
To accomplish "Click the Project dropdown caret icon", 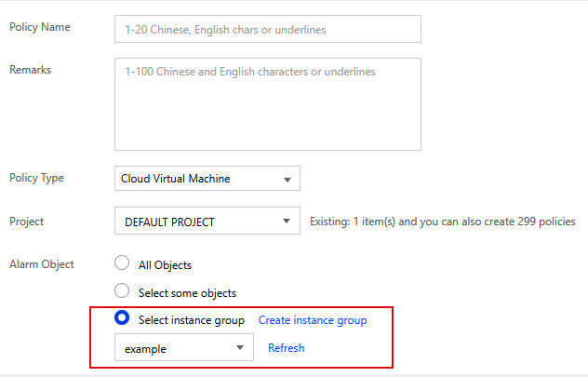I will pyautogui.click(x=287, y=222).
